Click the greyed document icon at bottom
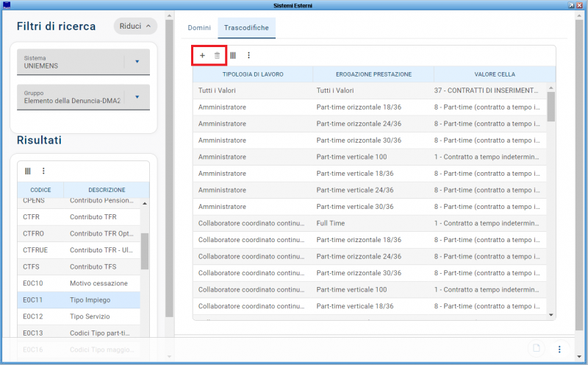Image resolution: width=588 pixels, height=365 pixels. [537, 348]
